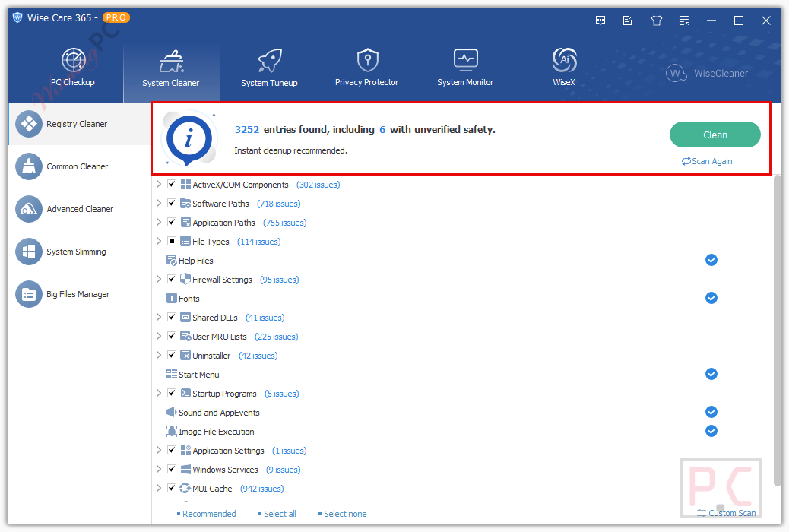Click the blue information bubble icon
789x532 pixels.
[x=189, y=138]
